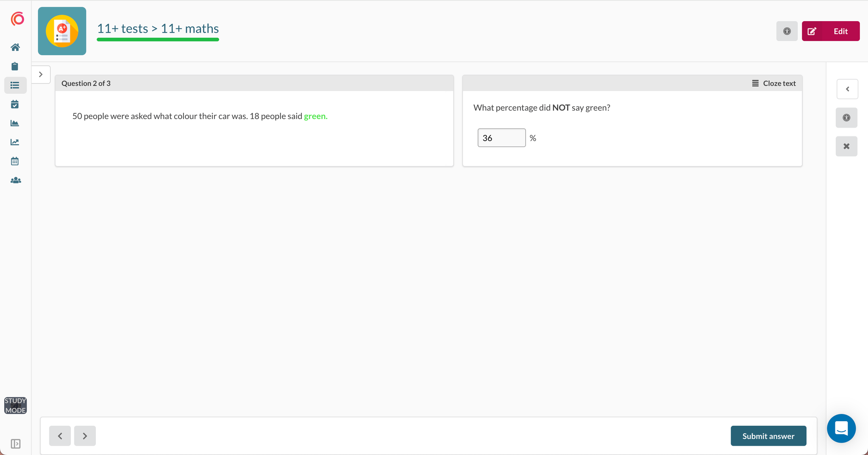The width and height of the screenshot is (868, 455).
Task: Click the red Edit button
Action: click(830, 31)
